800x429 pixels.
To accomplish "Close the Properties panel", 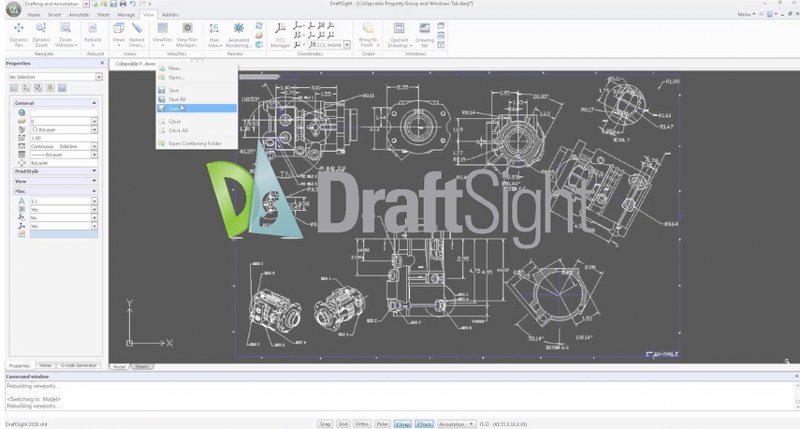I will (x=102, y=63).
